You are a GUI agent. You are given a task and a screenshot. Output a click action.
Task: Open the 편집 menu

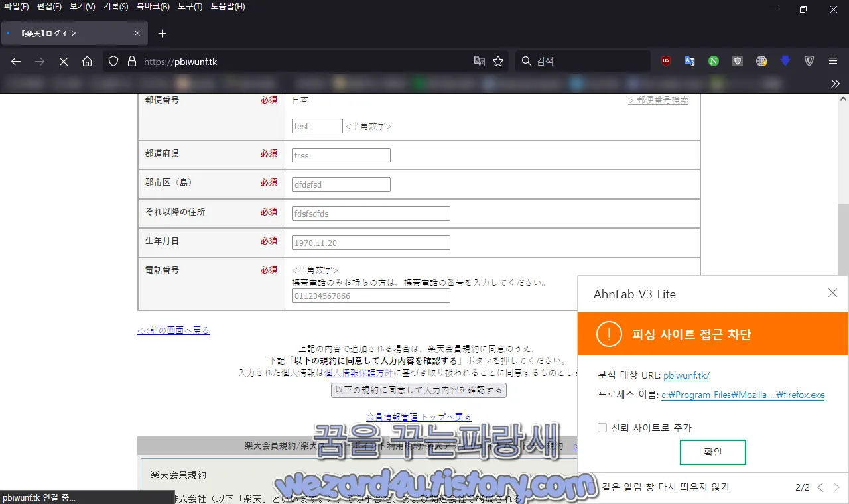(x=49, y=7)
